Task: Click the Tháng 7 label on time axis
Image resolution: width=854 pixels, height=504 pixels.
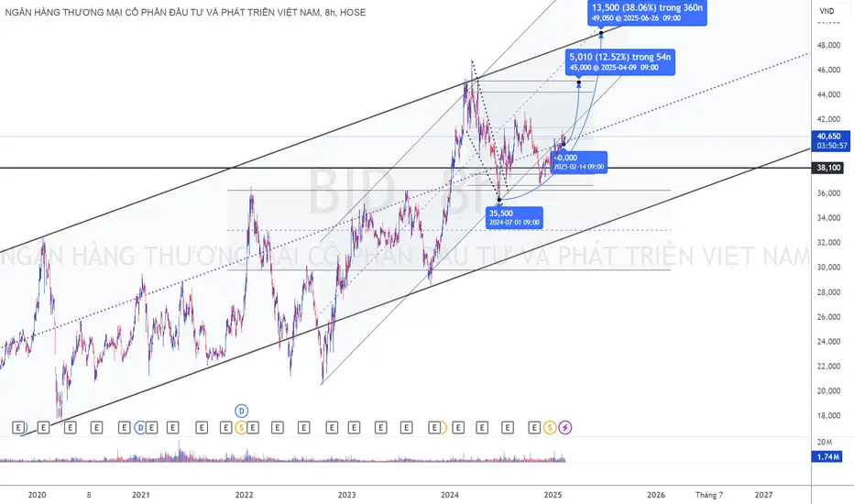Action: [x=708, y=495]
